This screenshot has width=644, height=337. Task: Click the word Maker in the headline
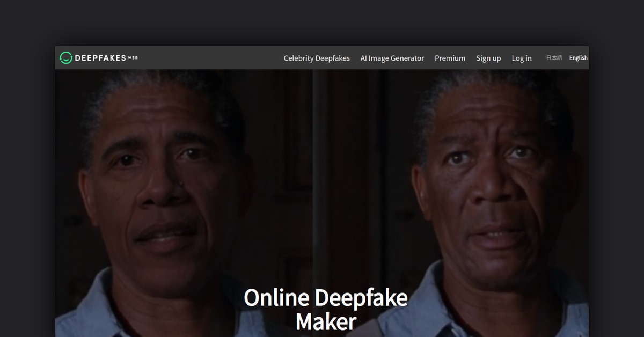(x=325, y=321)
